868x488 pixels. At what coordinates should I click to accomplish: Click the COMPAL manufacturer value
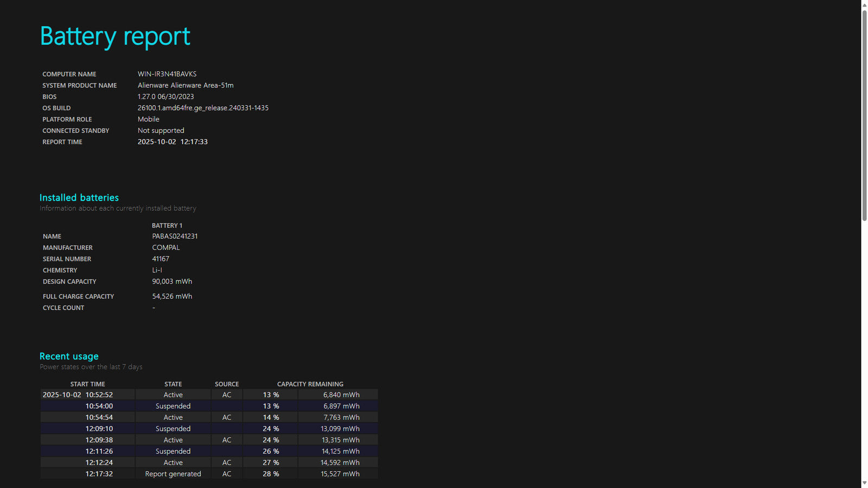point(166,248)
